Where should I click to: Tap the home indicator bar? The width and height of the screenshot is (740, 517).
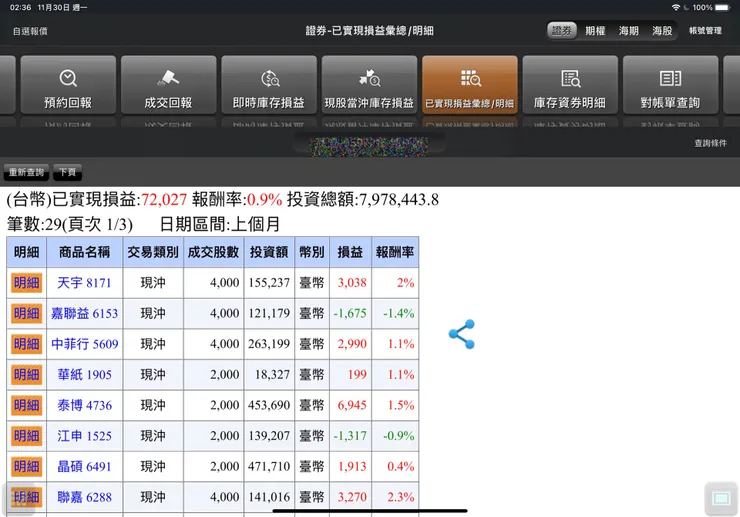pos(370,510)
